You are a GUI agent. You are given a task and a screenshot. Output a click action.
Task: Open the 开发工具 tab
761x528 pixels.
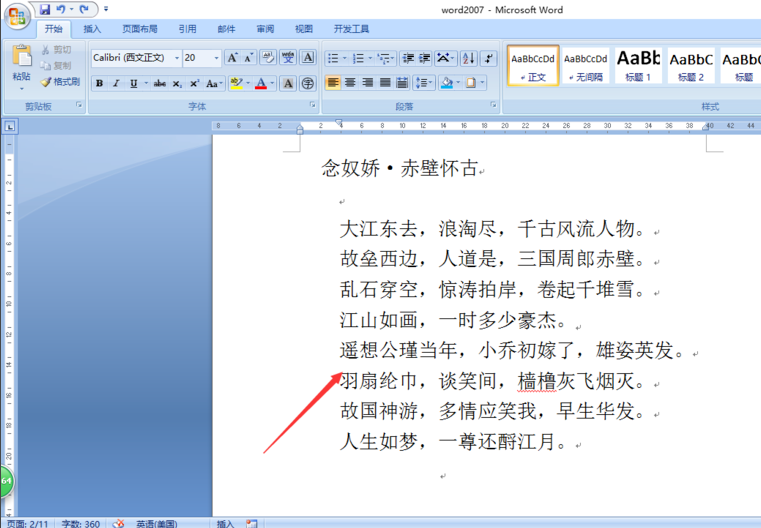click(x=351, y=29)
